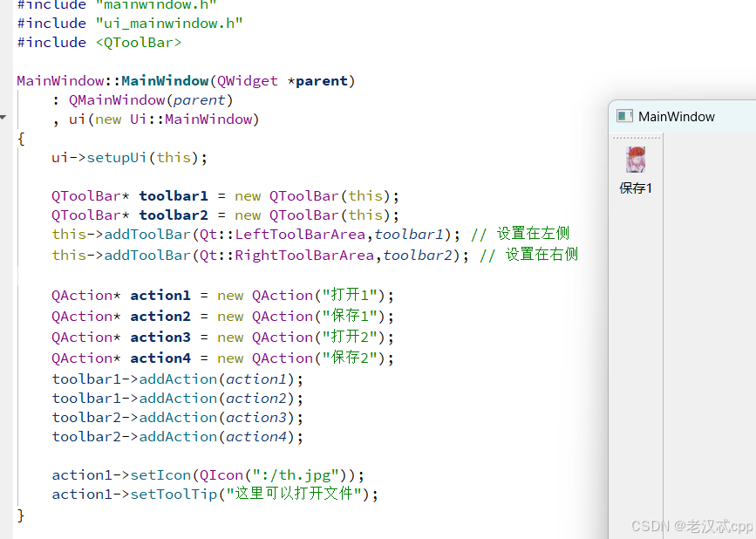Click the comment 设置在右侧
This screenshot has width=756, height=539.
tap(529, 255)
